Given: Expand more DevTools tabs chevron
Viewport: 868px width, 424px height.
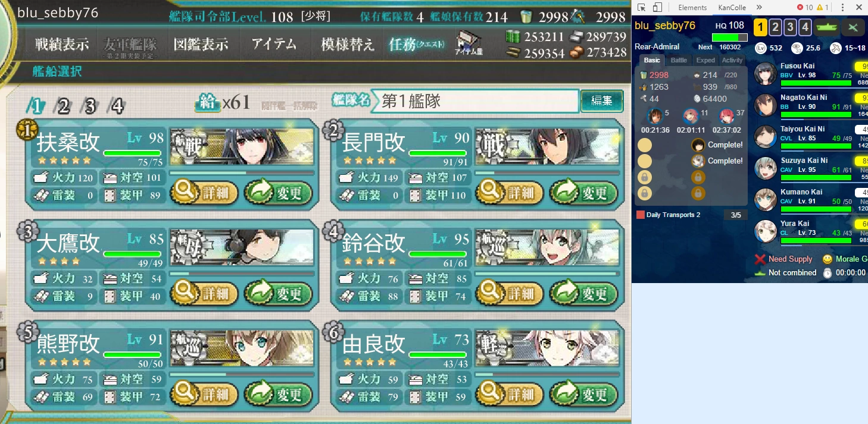Looking at the screenshot, I should pos(759,8).
